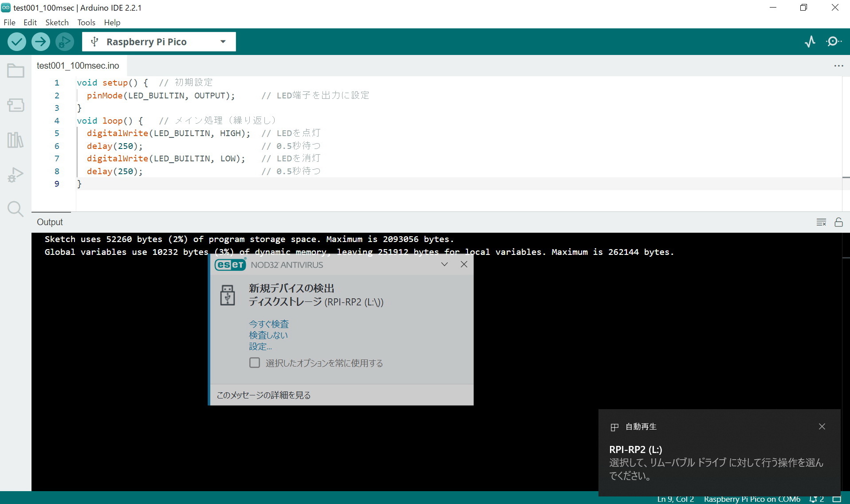This screenshot has width=850, height=504.
Task: Click the Output panel vertical scrollbar
Action: pyautogui.click(x=846, y=362)
